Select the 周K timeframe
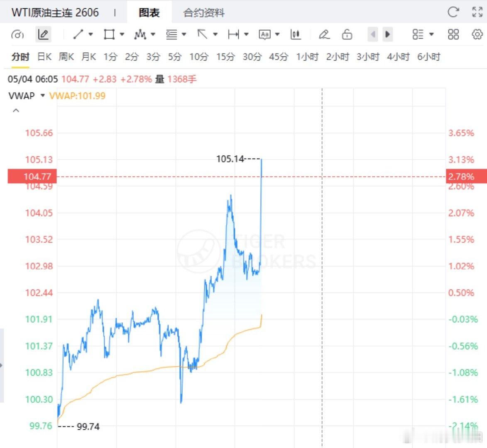Screen dimensions: 487x448 point(66,57)
